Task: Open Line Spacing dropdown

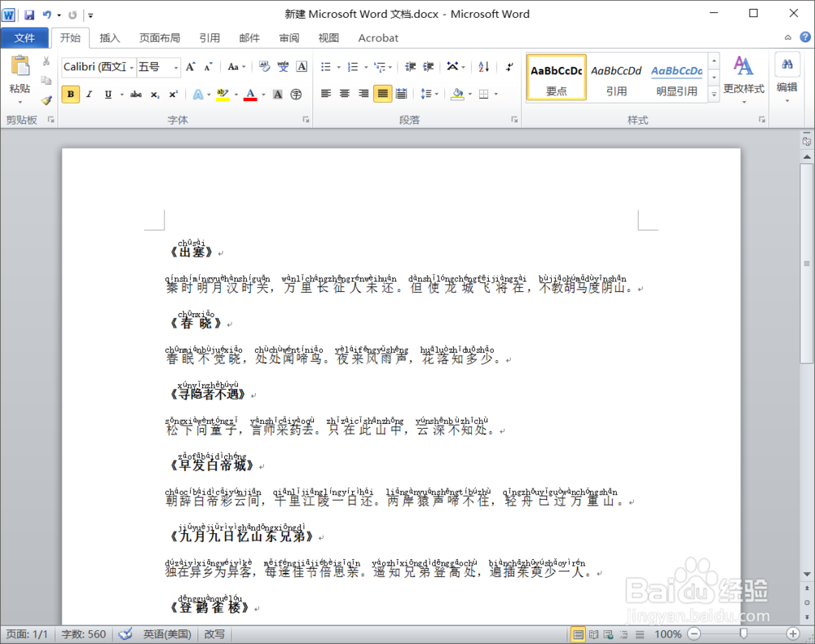Action: pos(430,94)
